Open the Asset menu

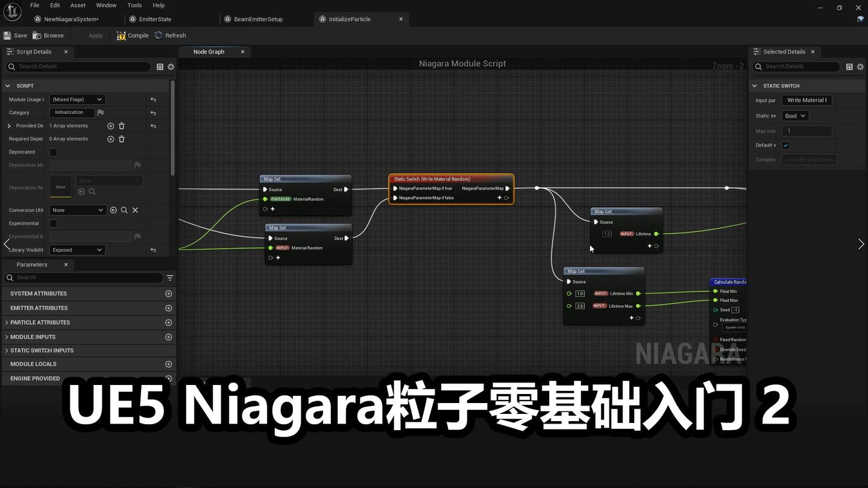pos(78,5)
